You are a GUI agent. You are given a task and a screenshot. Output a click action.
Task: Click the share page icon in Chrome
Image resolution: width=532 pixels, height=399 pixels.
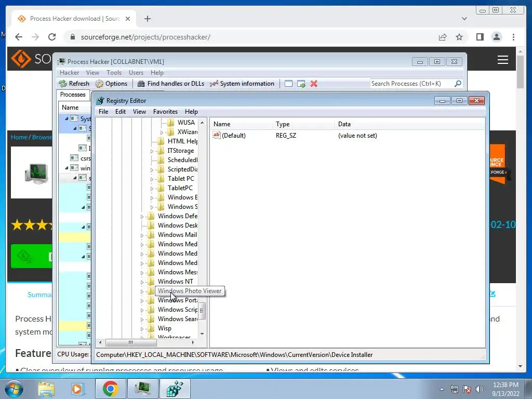tap(443, 37)
